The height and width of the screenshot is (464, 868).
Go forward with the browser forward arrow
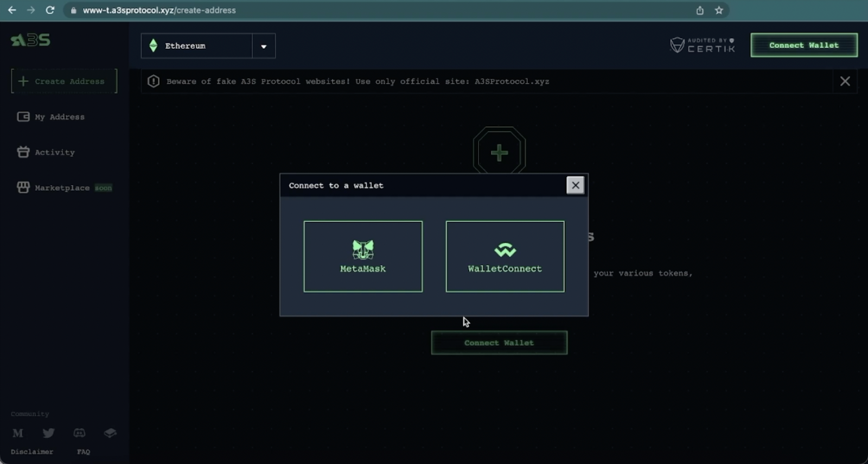[x=31, y=10]
